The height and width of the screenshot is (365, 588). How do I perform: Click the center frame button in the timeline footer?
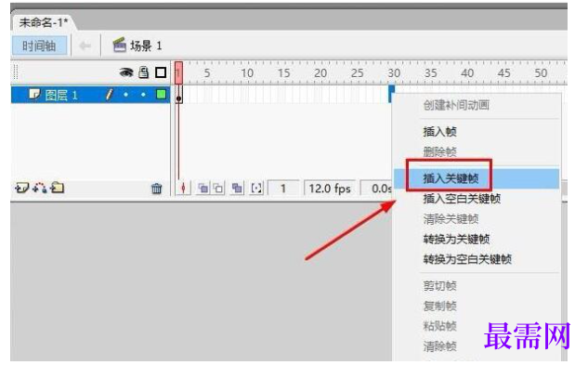click(183, 188)
